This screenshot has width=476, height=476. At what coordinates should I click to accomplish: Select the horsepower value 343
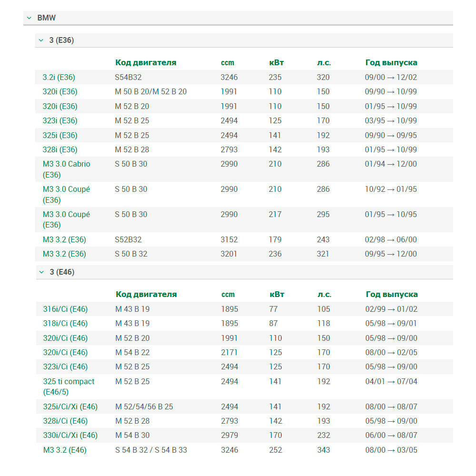(324, 450)
